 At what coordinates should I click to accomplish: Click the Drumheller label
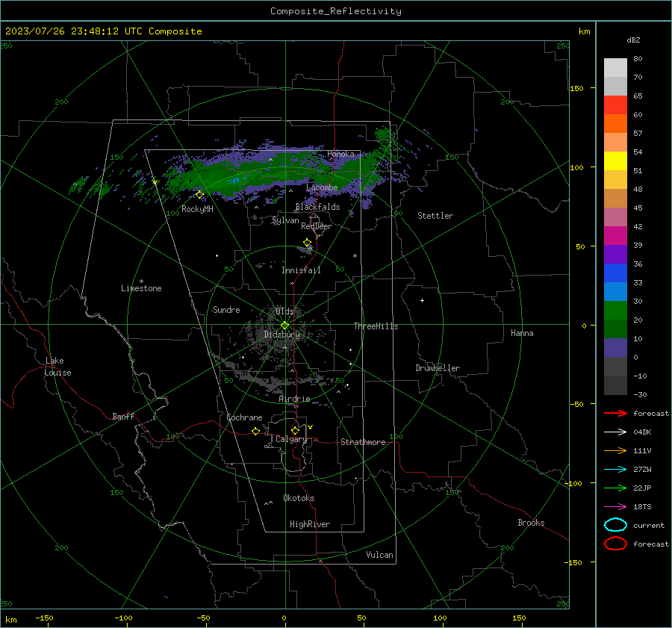click(x=438, y=368)
